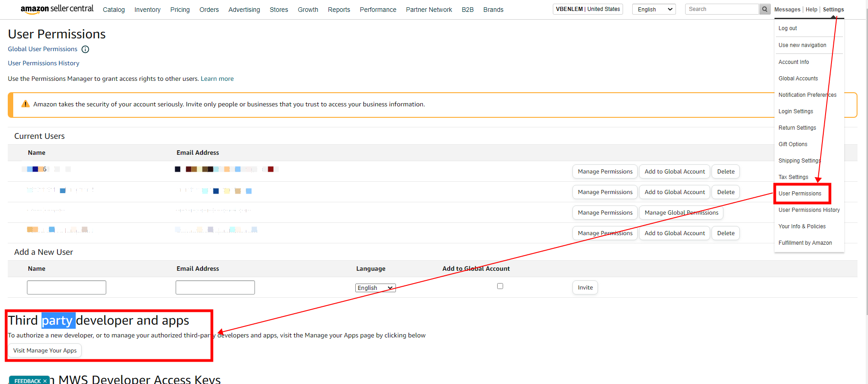Open the Global User Permissions info icon
The image size is (868, 384).
[85, 49]
